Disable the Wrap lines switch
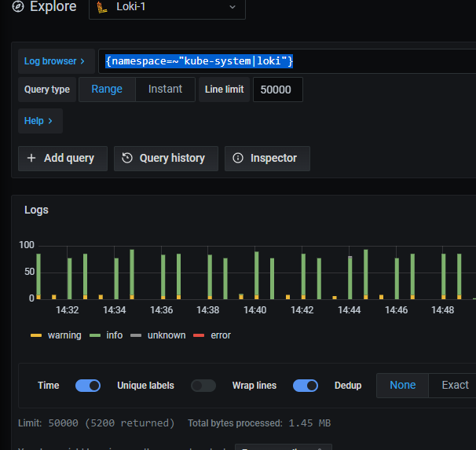Screen dimensions: 476x450 click(306, 386)
